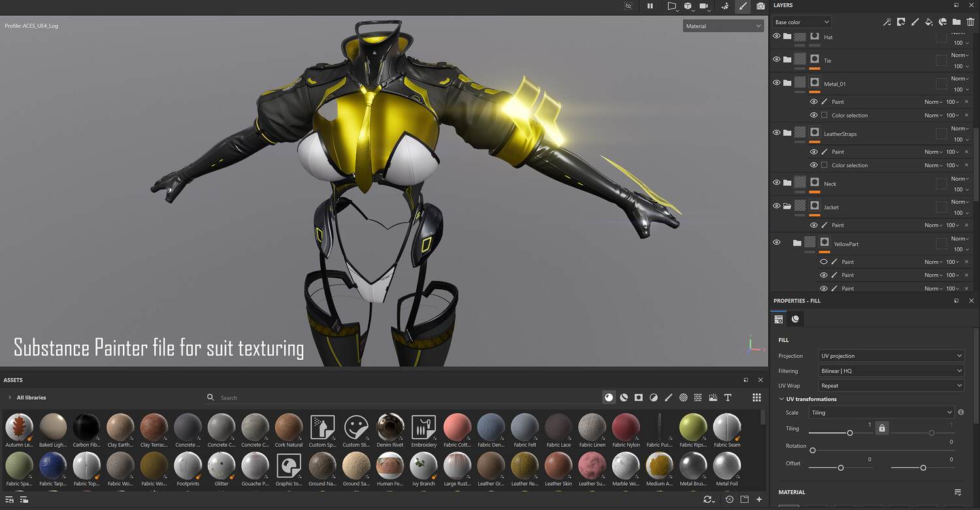This screenshot has height=510, width=980.
Task: Adjust the Rotation slider handle
Action: (813, 451)
